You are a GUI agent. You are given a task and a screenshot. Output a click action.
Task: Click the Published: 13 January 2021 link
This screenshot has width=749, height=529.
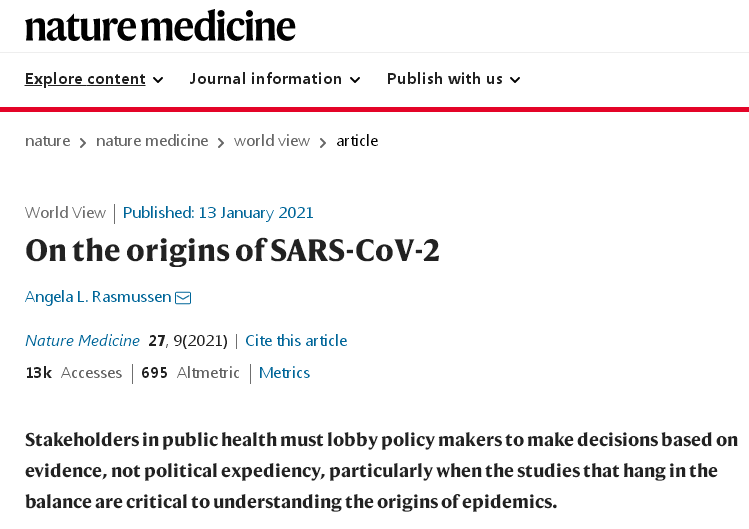[x=218, y=213]
